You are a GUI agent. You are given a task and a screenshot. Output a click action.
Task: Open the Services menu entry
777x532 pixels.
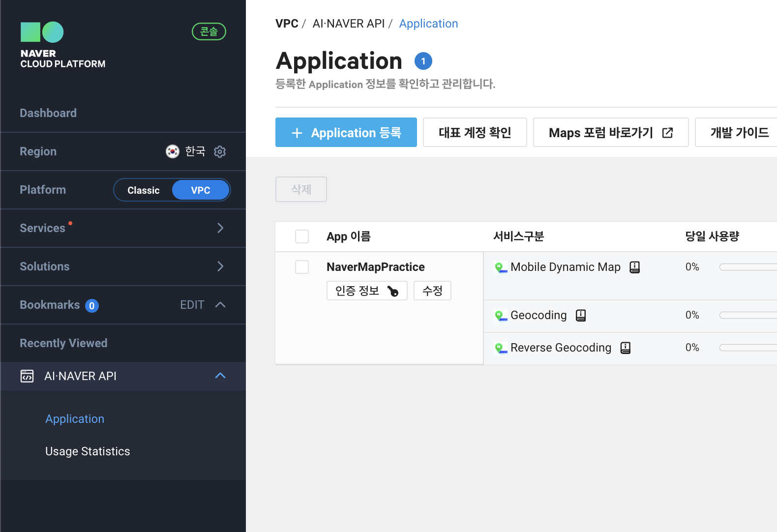43,228
